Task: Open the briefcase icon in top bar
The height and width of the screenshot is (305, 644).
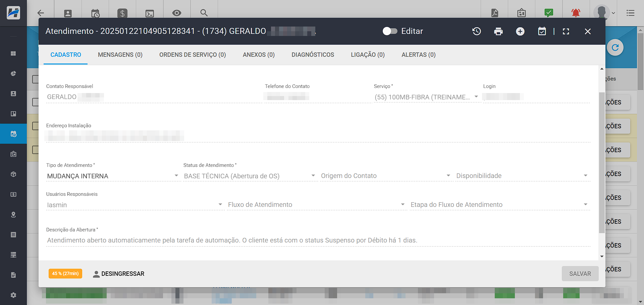Action: click(522, 13)
